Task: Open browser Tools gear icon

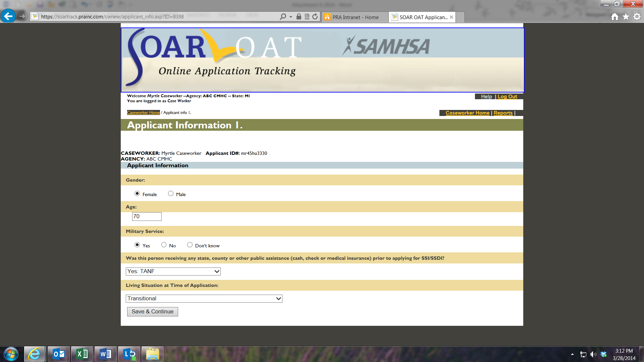Action: [x=637, y=17]
